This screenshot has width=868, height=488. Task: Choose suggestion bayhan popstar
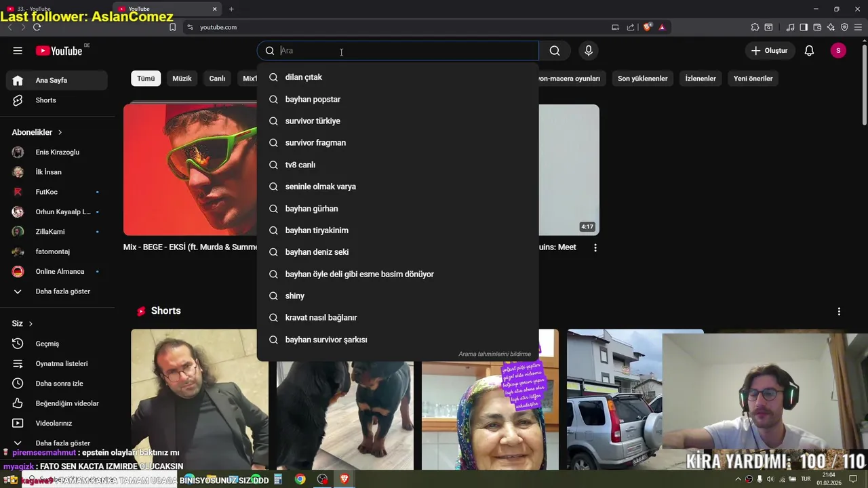pos(397,100)
